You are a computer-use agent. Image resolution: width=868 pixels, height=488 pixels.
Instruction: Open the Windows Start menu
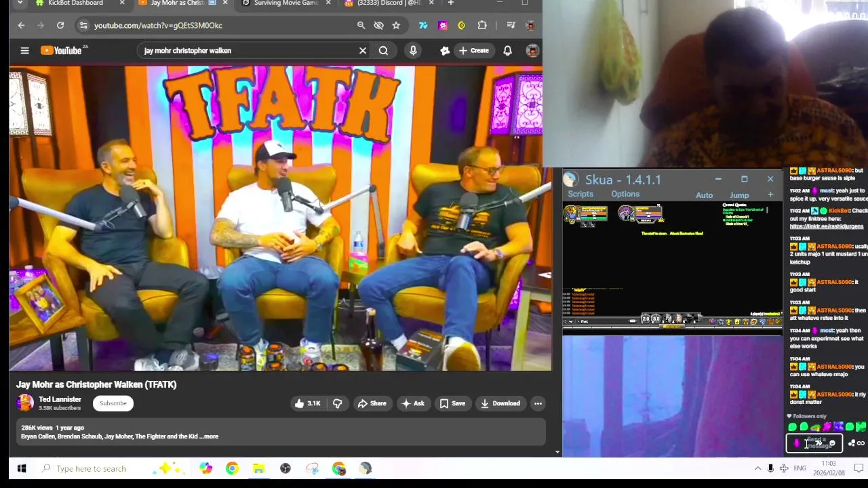(21, 468)
